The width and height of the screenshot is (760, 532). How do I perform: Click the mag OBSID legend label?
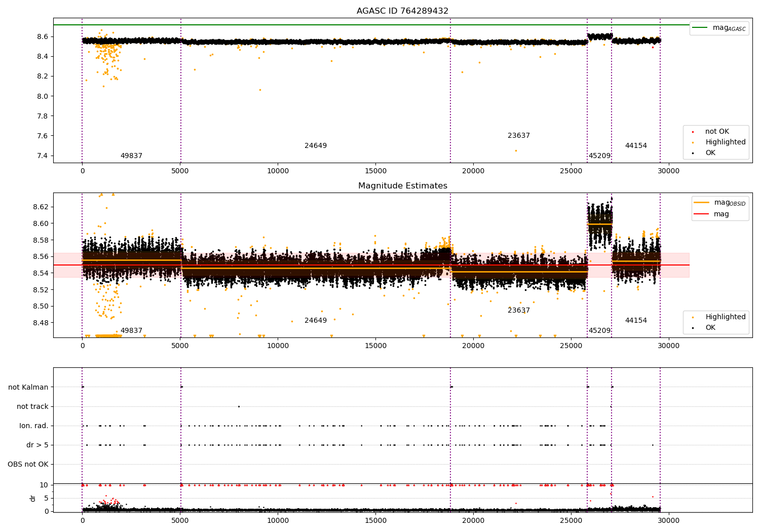click(730, 203)
